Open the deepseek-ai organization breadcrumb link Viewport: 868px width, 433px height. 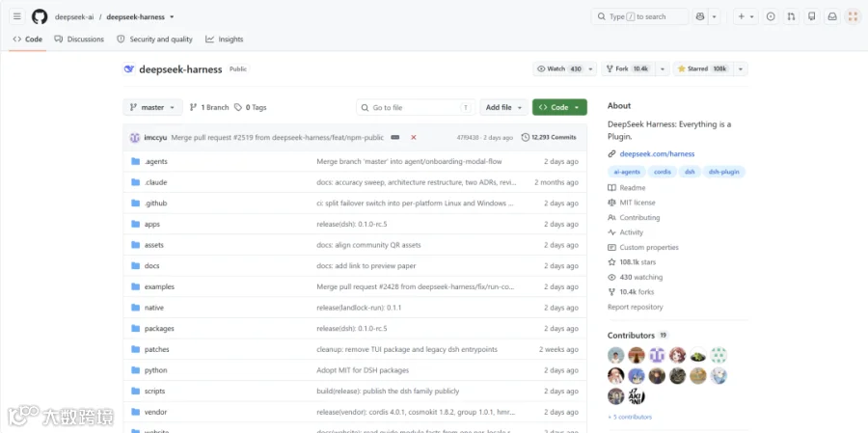click(x=74, y=17)
